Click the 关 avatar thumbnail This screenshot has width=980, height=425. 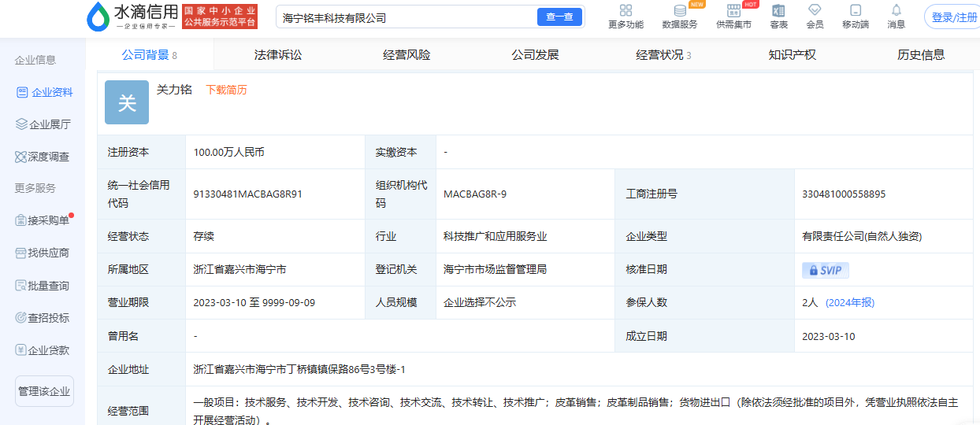pos(127,102)
